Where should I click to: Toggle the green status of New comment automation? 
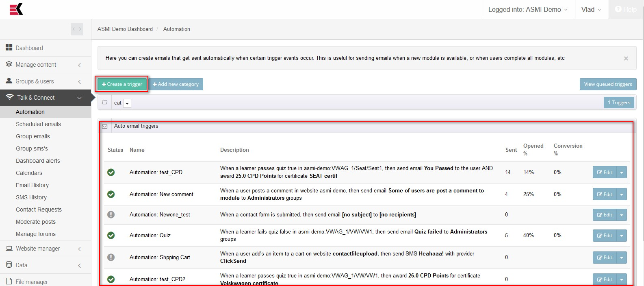111,194
